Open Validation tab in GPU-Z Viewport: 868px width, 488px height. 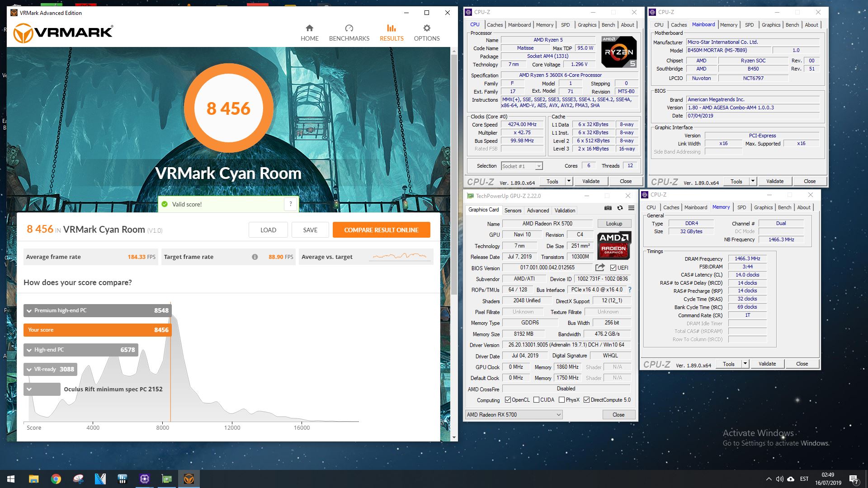click(x=565, y=211)
